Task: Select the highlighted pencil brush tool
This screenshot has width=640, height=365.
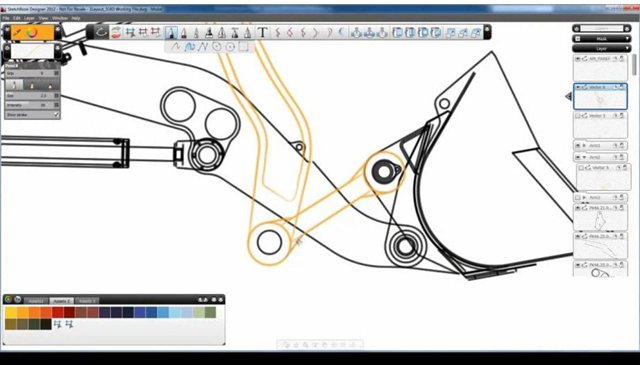Action: click(171, 32)
